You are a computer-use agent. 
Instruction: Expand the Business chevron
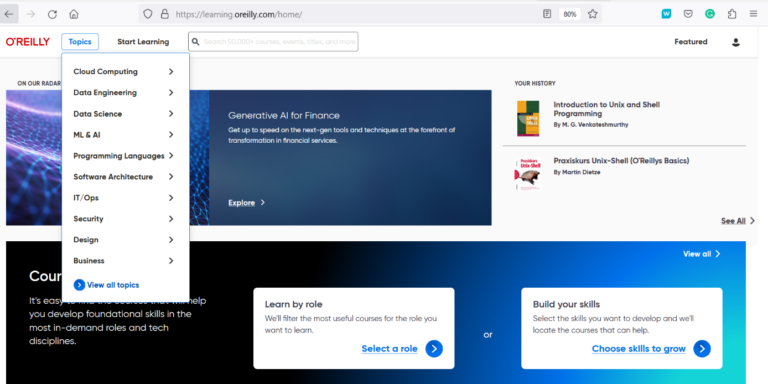click(x=171, y=261)
